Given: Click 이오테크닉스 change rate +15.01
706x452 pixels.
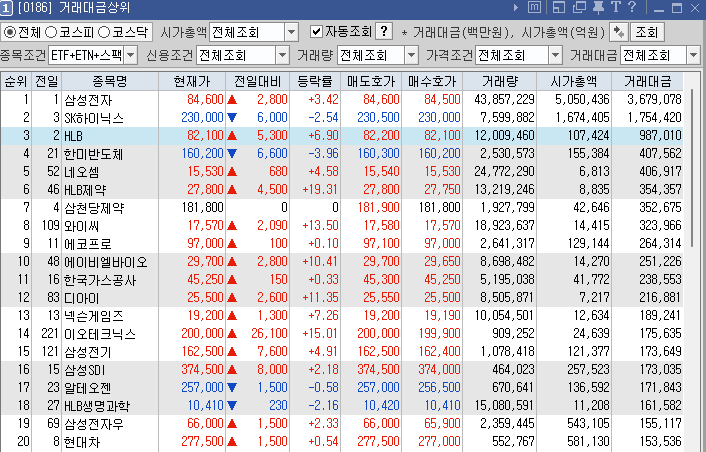Looking at the screenshot, I should 320,333.
